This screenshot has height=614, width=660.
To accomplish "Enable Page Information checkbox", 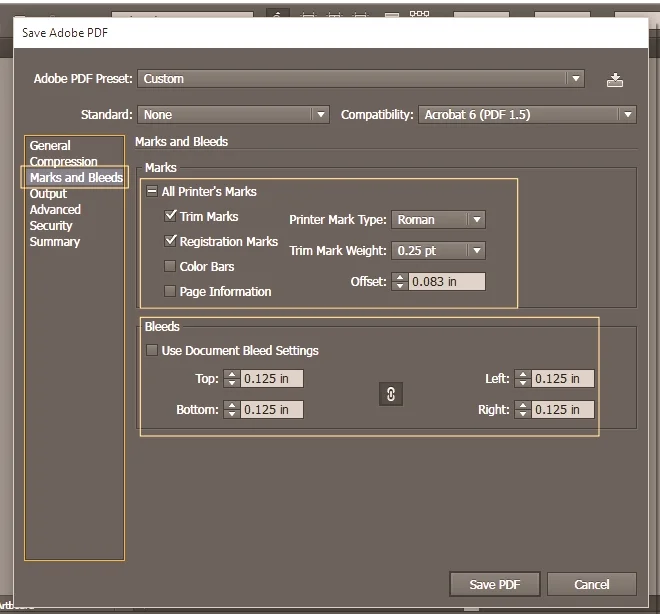I will click(x=170, y=291).
